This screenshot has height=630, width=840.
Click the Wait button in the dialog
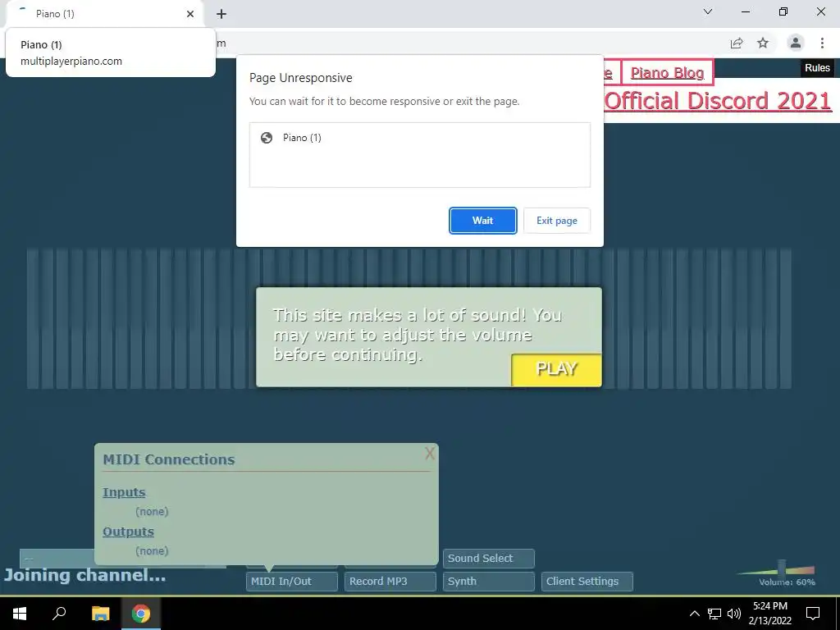482,221
